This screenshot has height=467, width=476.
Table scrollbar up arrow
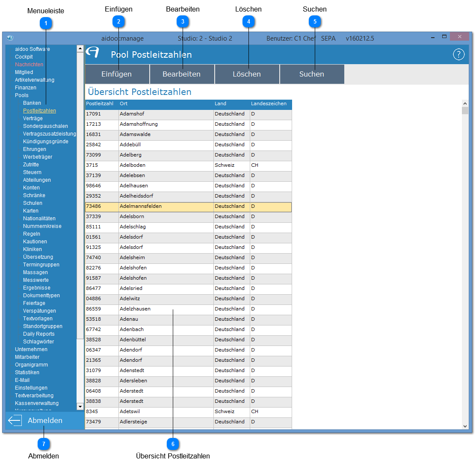pyautogui.click(x=465, y=103)
